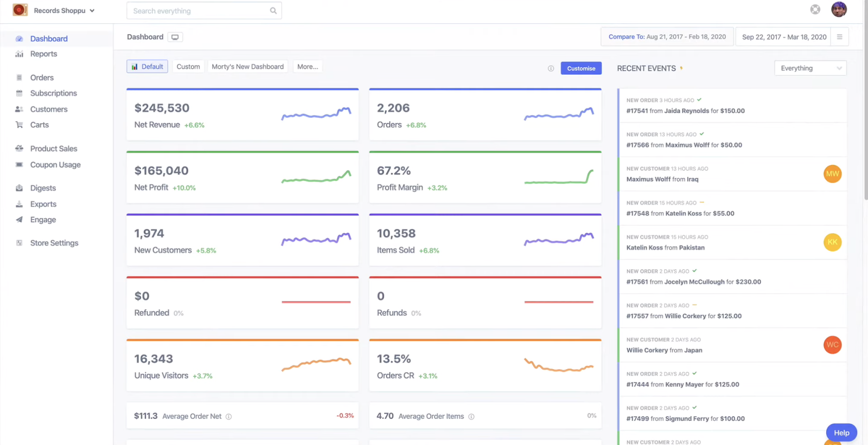The width and height of the screenshot is (868, 445).
Task: Click the info icon next to Customise
Action: 551,68
